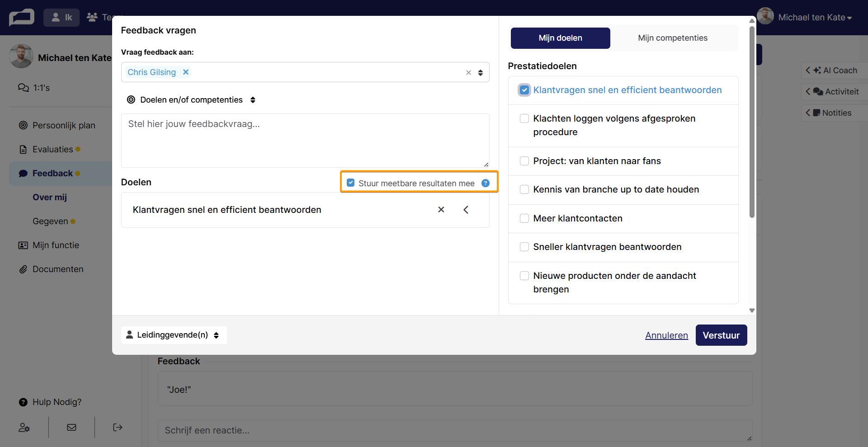Screen dimensions: 868x447
Task: Open the 'Doelen en/of competenties' dropdown
Action: point(192,100)
